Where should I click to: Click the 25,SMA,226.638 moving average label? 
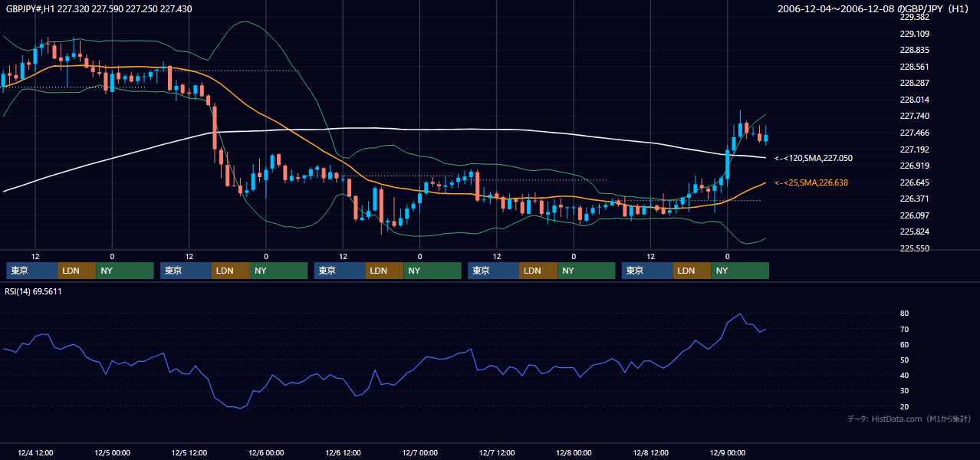click(x=811, y=182)
